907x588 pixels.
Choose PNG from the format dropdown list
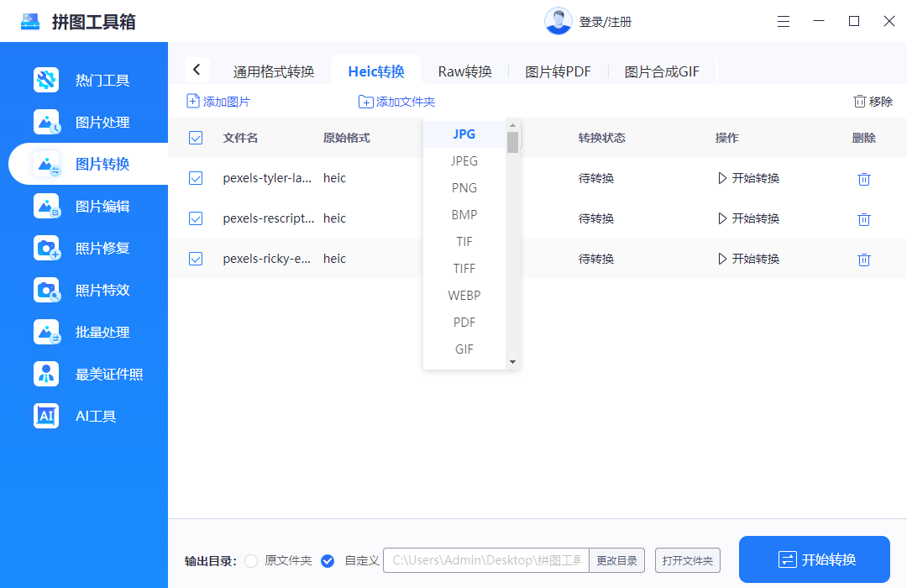(464, 188)
